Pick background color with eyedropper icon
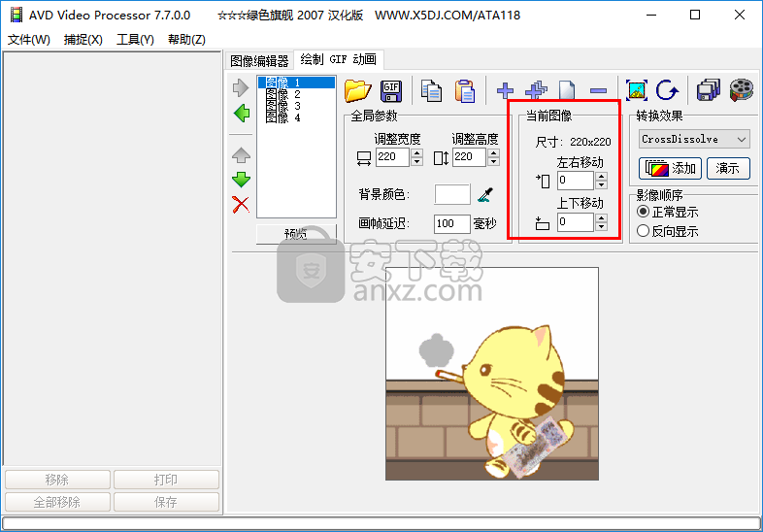763x532 pixels. 485,195
